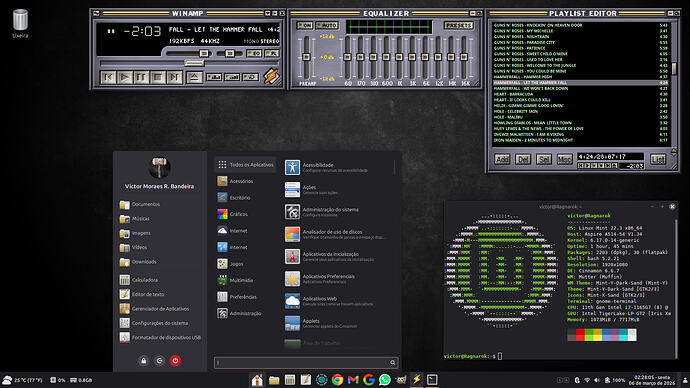Open the Preferências category
This screenshot has height=388, width=690.
coord(246,296)
